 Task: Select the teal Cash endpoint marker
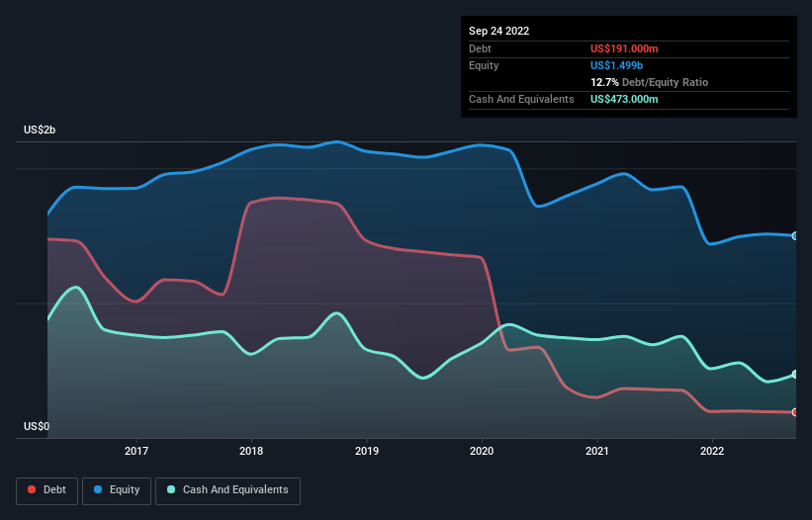(x=795, y=374)
